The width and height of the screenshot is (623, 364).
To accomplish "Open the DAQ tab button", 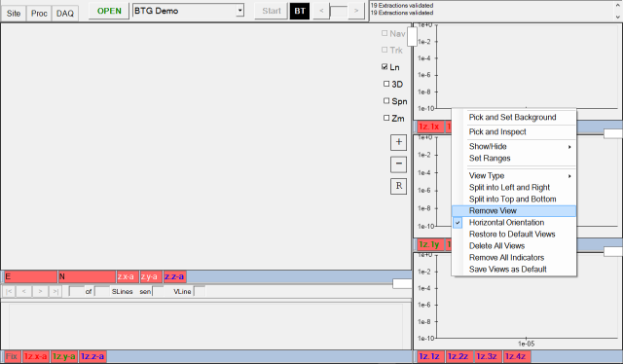I will (x=65, y=14).
